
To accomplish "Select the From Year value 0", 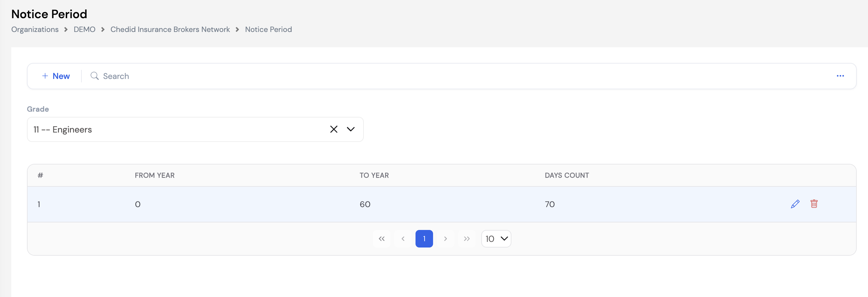I will click(138, 204).
